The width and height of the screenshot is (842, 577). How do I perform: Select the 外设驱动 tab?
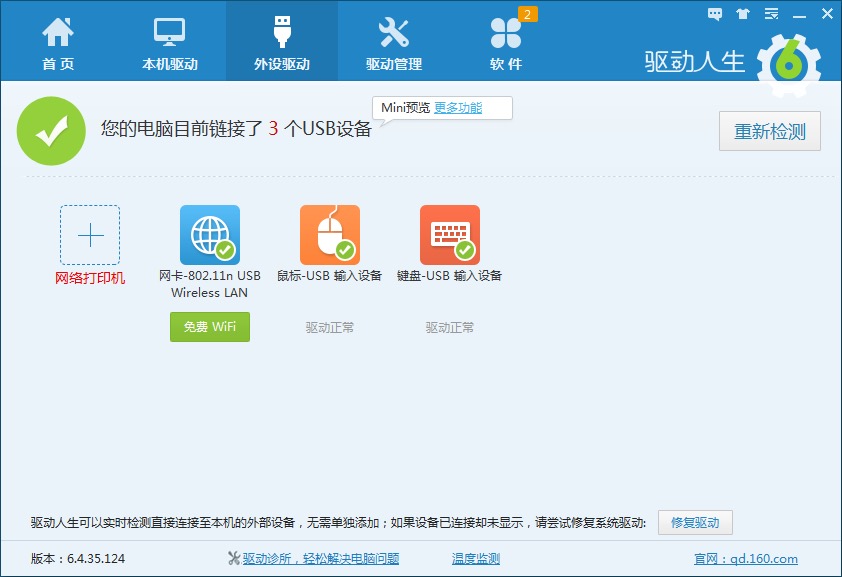pos(282,43)
